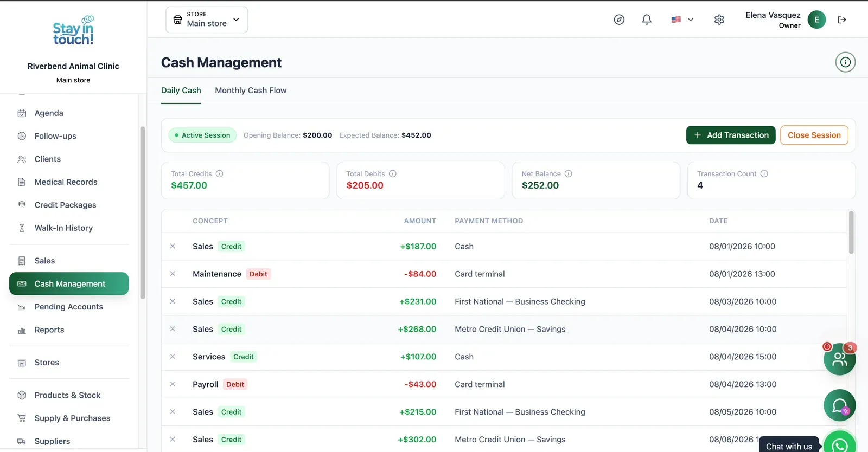Open the WhatsApp chat bubble

[840, 444]
